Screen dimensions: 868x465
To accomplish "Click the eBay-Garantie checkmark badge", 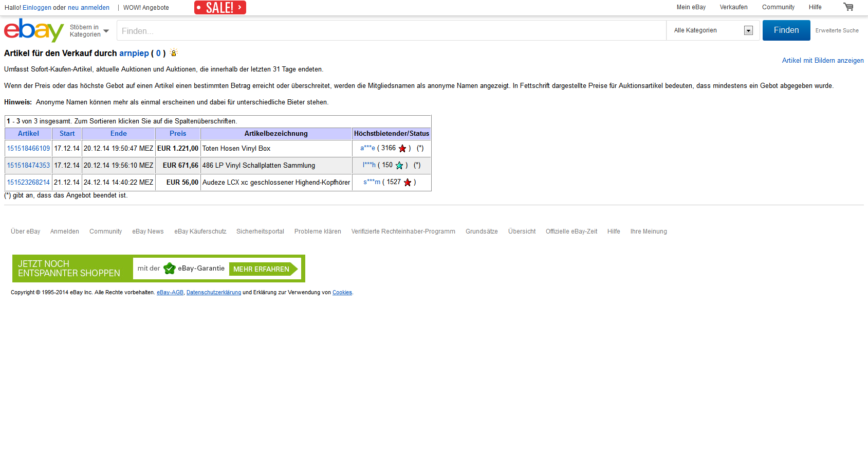I will pos(170,269).
